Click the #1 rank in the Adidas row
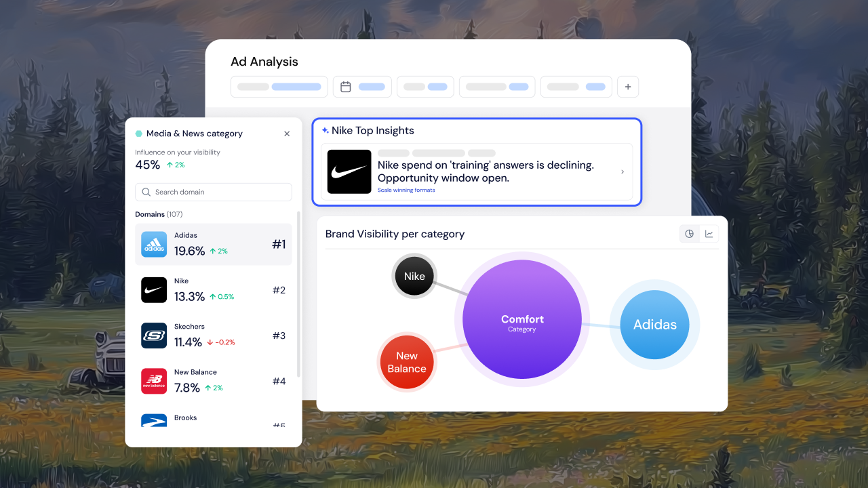The width and height of the screenshot is (868, 488). (279, 244)
